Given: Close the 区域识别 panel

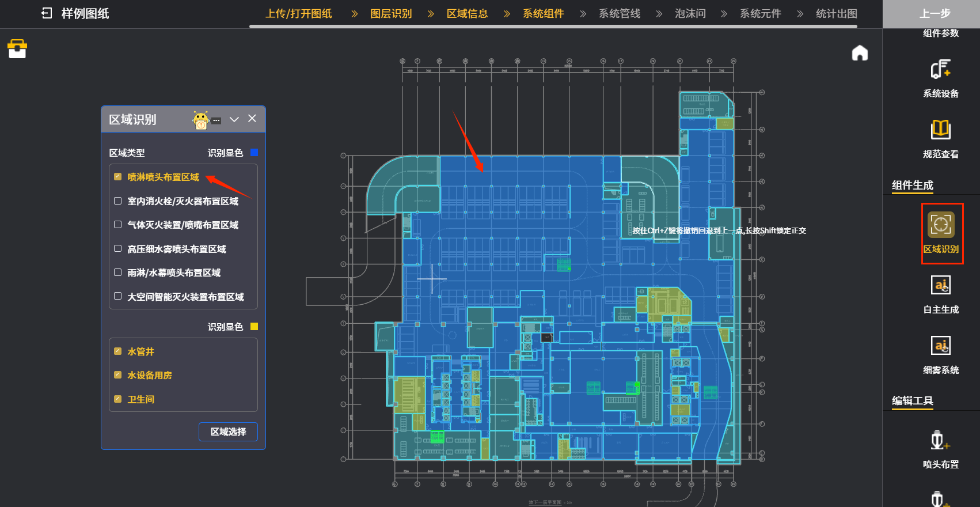Looking at the screenshot, I should point(252,119).
